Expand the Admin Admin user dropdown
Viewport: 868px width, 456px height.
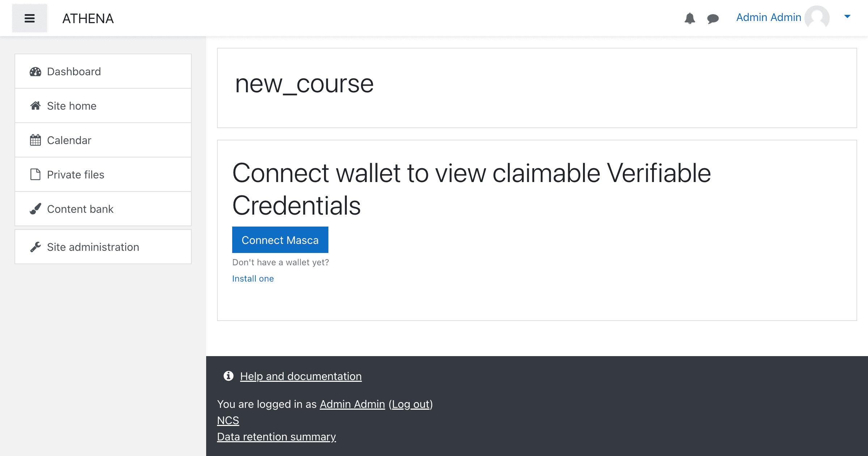coord(847,16)
